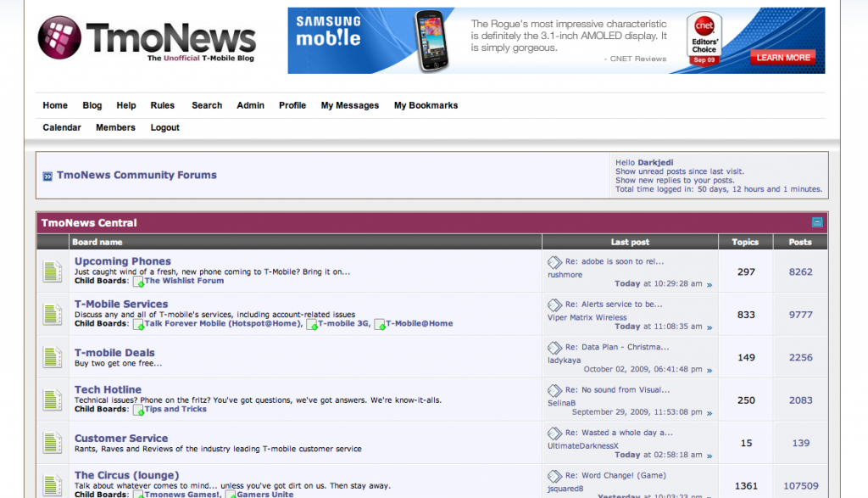
Task: Click T-mobile 3G child board icon
Action: pyautogui.click(x=312, y=325)
